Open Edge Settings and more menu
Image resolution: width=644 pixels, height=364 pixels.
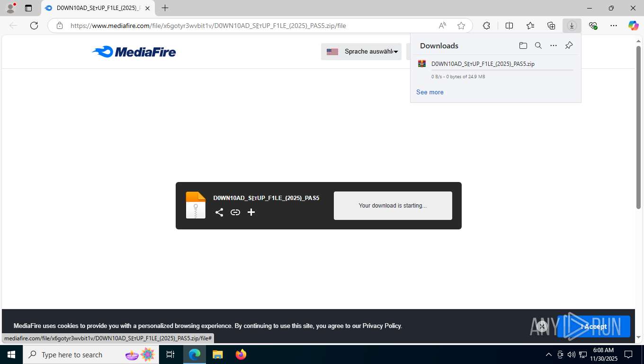(x=614, y=26)
